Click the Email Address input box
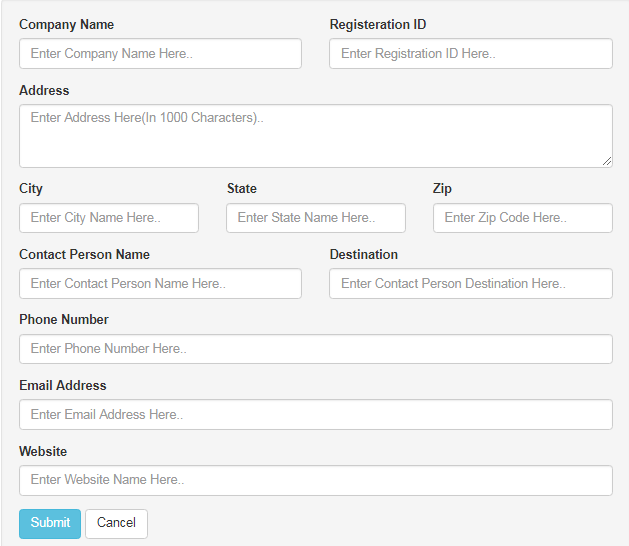This screenshot has height=546, width=629. 315,415
